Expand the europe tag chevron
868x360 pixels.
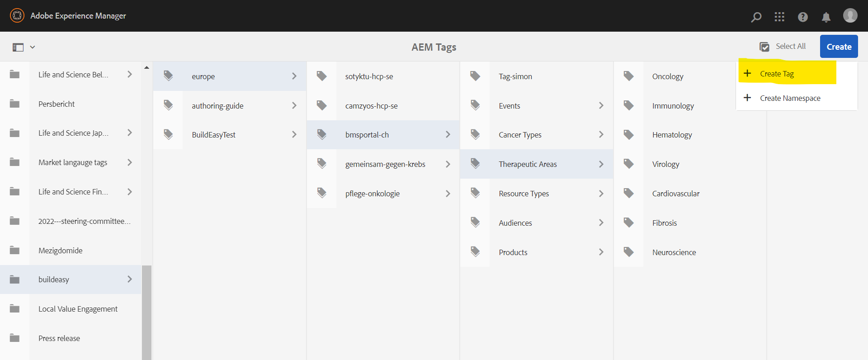coord(294,76)
